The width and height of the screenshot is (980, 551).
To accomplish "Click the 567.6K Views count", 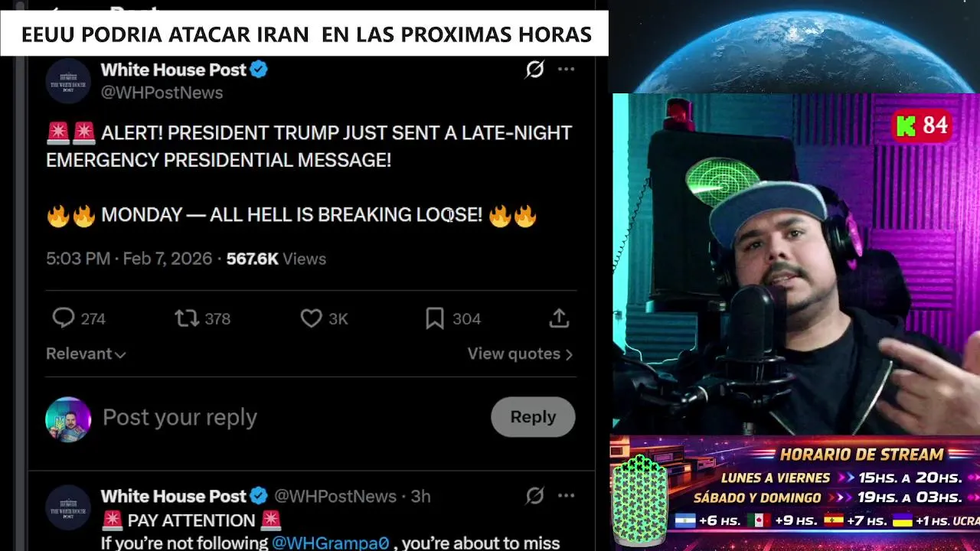I will point(276,259).
